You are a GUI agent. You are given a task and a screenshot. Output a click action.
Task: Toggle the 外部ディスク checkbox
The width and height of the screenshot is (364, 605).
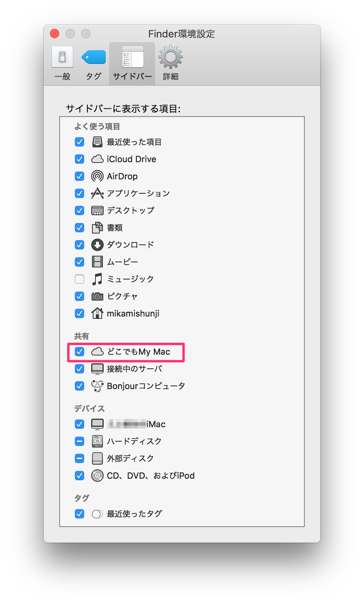point(79,458)
